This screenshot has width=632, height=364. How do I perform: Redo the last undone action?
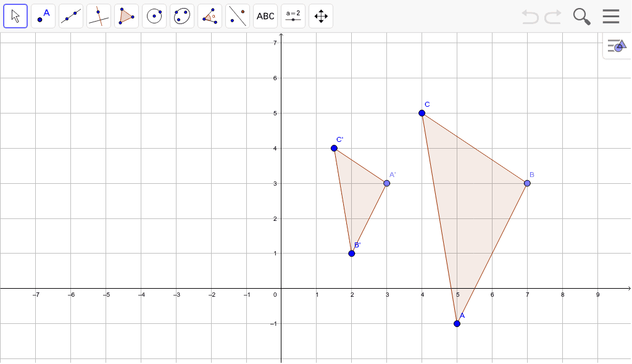coord(553,17)
